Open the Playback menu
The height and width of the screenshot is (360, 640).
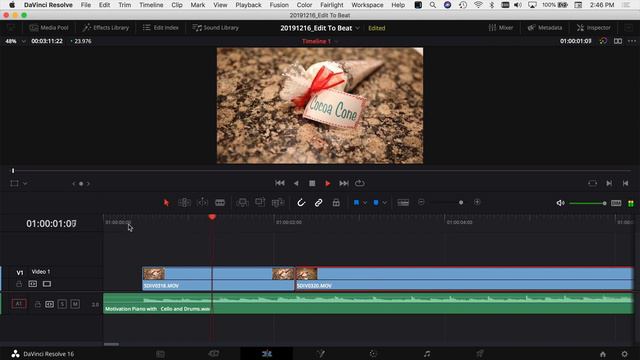(x=248, y=5)
